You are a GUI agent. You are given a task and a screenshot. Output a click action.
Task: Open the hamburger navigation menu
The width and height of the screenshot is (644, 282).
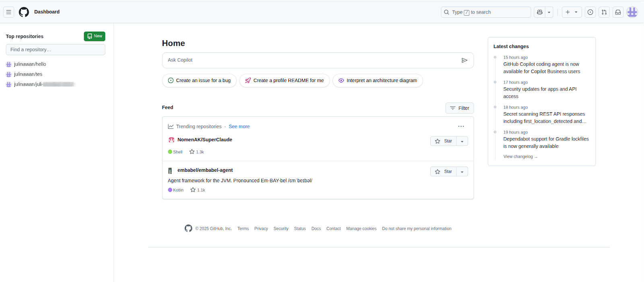tap(8, 12)
